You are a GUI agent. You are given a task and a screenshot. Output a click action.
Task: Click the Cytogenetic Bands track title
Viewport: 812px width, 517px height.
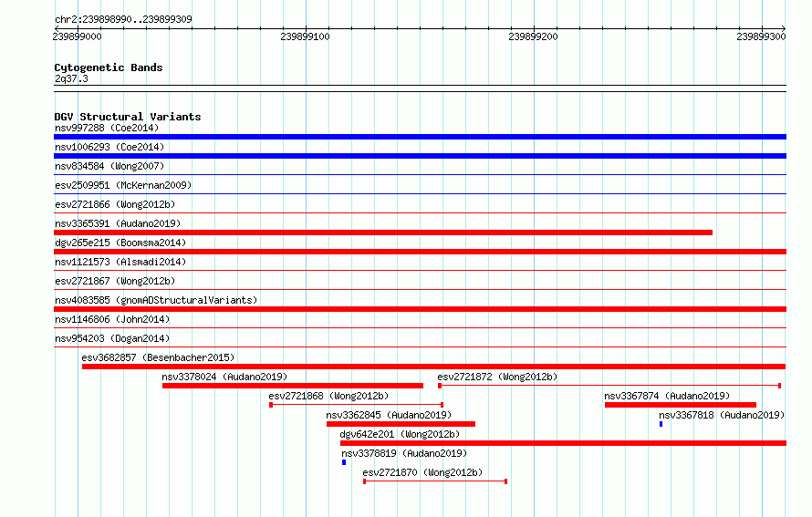109,67
